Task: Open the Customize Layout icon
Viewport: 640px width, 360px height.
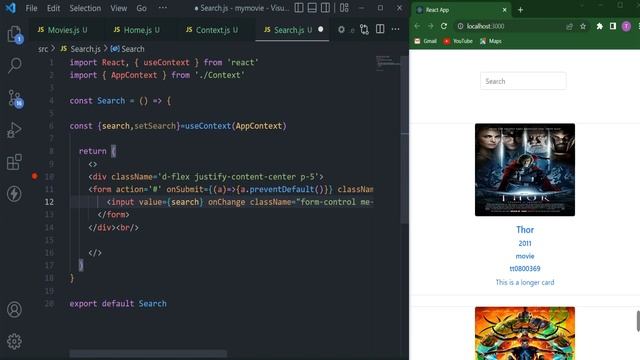Action: point(344,8)
